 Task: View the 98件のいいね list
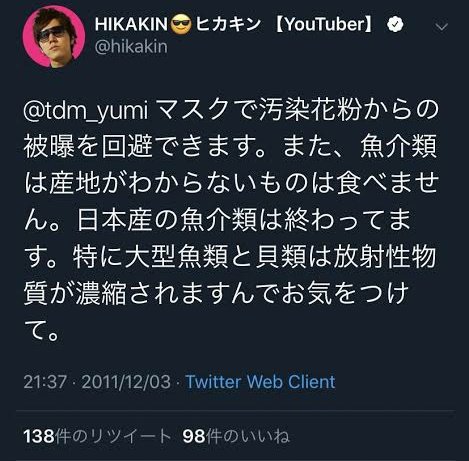pos(236,436)
